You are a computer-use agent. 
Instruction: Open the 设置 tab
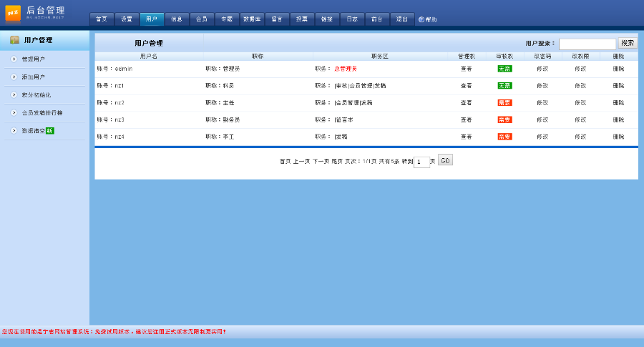coord(127,19)
